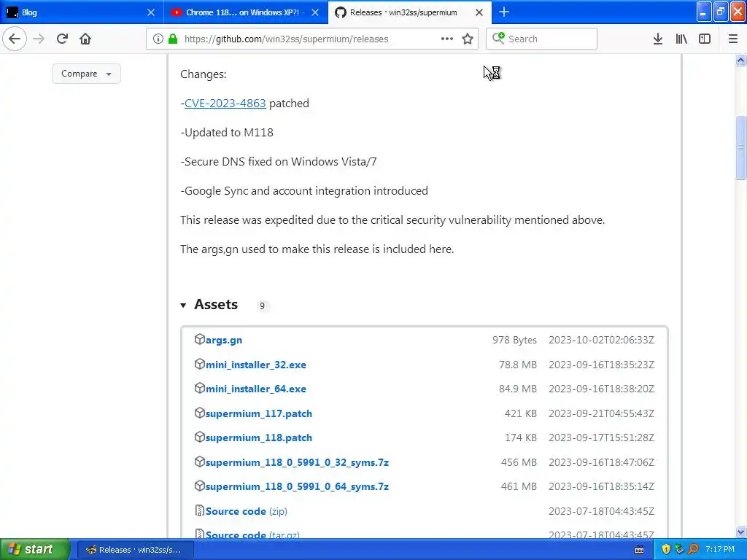747x560 pixels.
Task: Switch to Chrome 118 on Windows XP tab
Action: tap(245, 12)
